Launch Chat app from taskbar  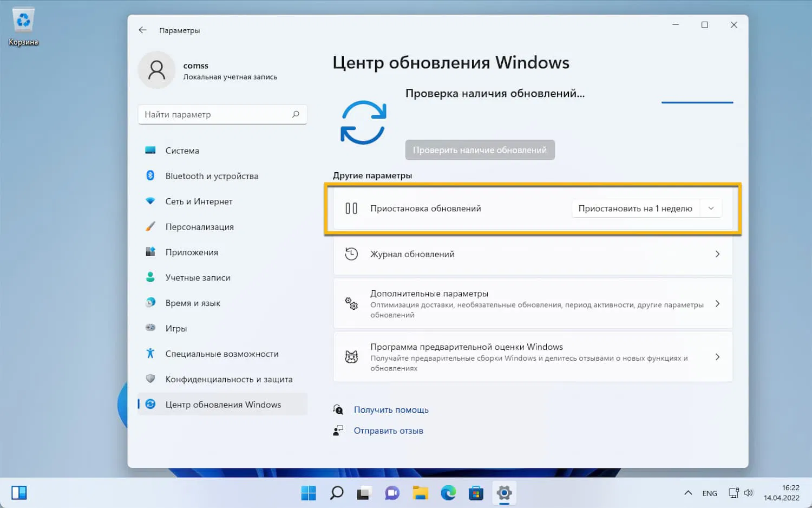(x=392, y=493)
